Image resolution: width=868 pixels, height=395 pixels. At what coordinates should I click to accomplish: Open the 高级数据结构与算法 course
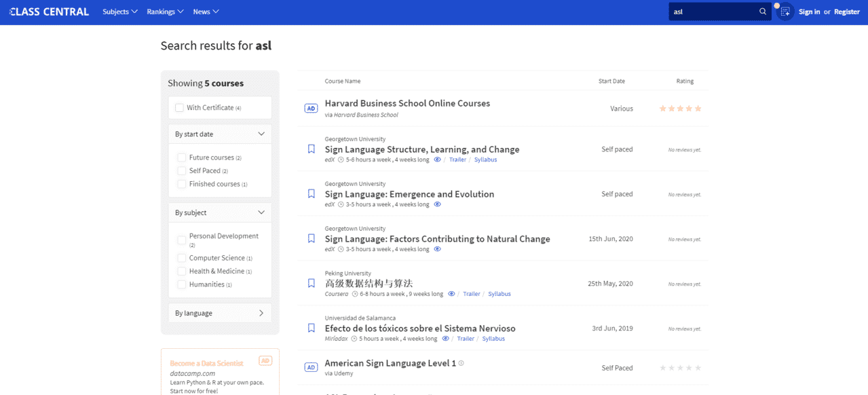coord(369,283)
